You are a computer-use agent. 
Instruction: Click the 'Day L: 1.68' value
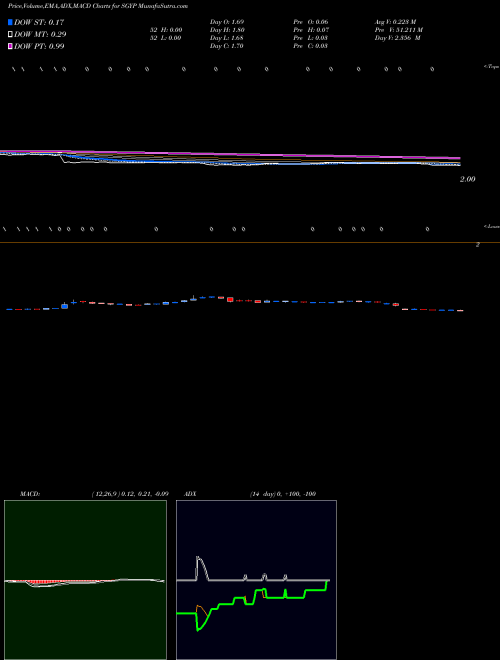pyautogui.click(x=227, y=38)
